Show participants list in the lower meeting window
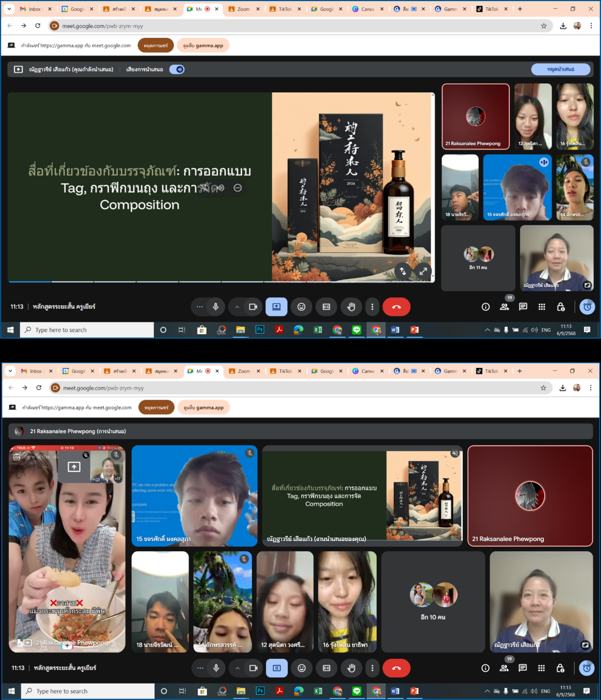This screenshot has height=700, width=601. pos(504,668)
